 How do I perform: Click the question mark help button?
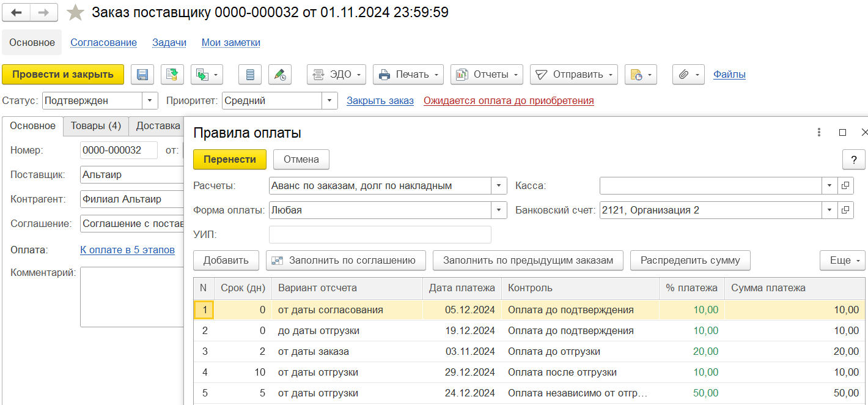pyautogui.click(x=853, y=160)
